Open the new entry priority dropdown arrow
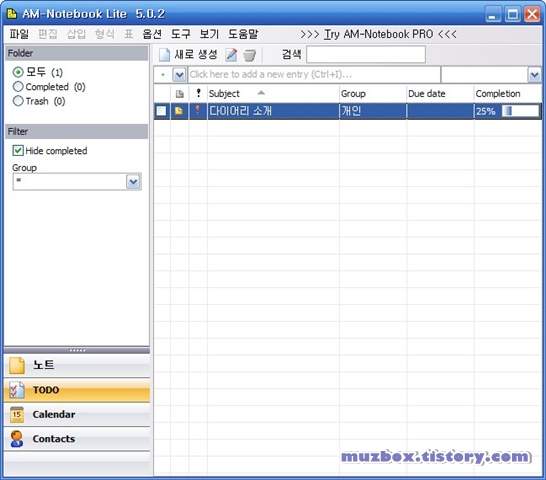This screenshot has width=546, height=480. (179, 75)
